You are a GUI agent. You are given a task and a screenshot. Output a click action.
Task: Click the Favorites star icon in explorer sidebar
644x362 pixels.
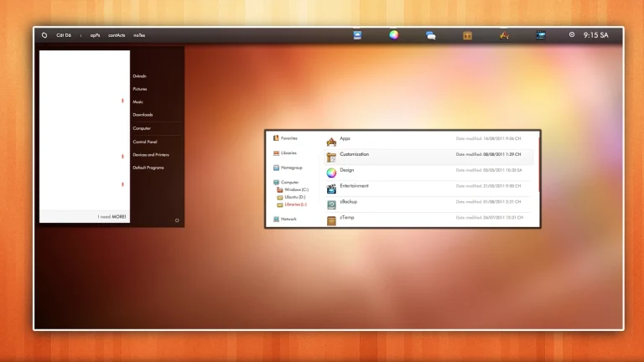pos(276,138)
